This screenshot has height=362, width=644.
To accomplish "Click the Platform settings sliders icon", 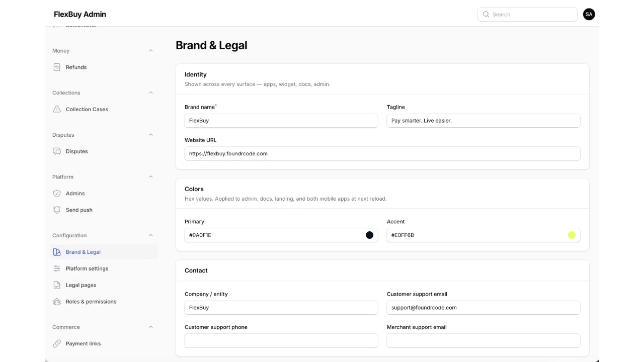I will (x=57, y=268).
